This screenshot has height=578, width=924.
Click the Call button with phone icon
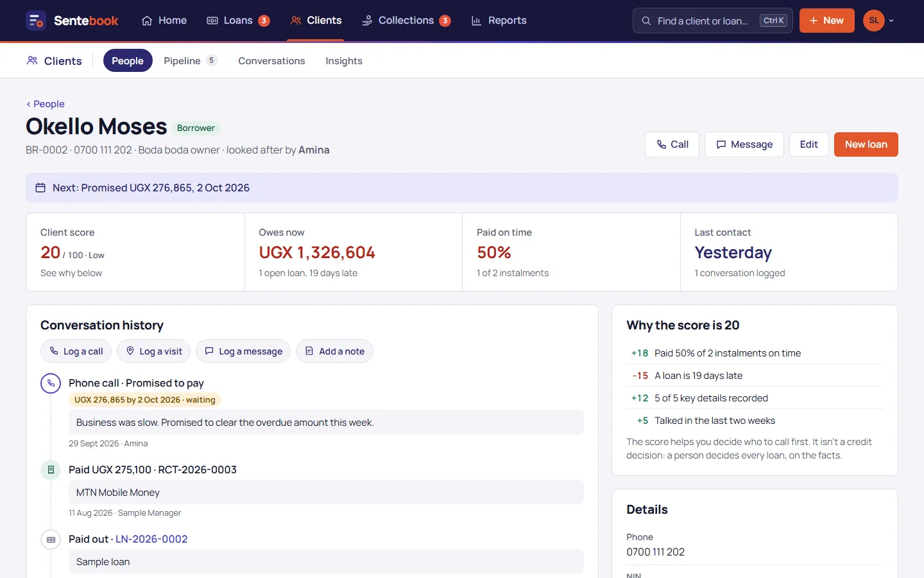click(672, 144)
